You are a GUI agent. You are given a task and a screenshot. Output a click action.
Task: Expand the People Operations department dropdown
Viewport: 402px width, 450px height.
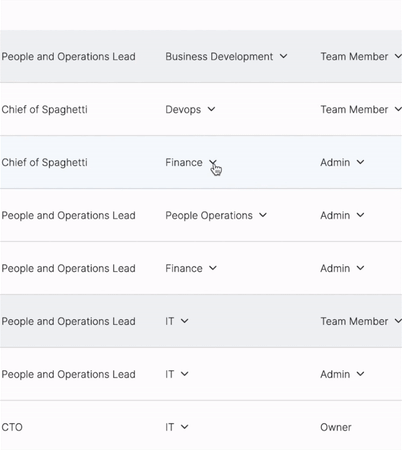tap(216, 215)
